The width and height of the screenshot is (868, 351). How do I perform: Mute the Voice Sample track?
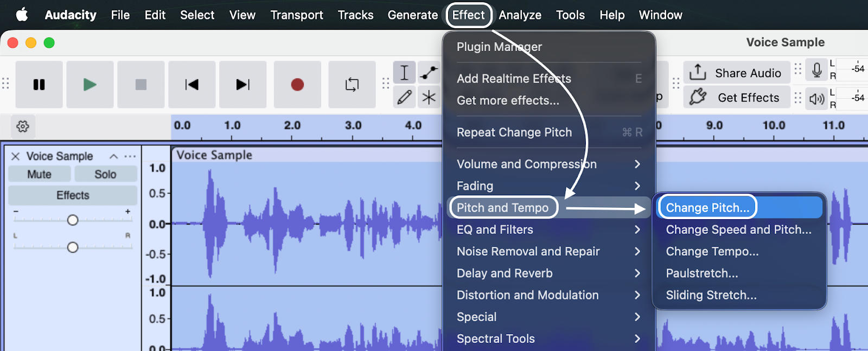point(39,174)
